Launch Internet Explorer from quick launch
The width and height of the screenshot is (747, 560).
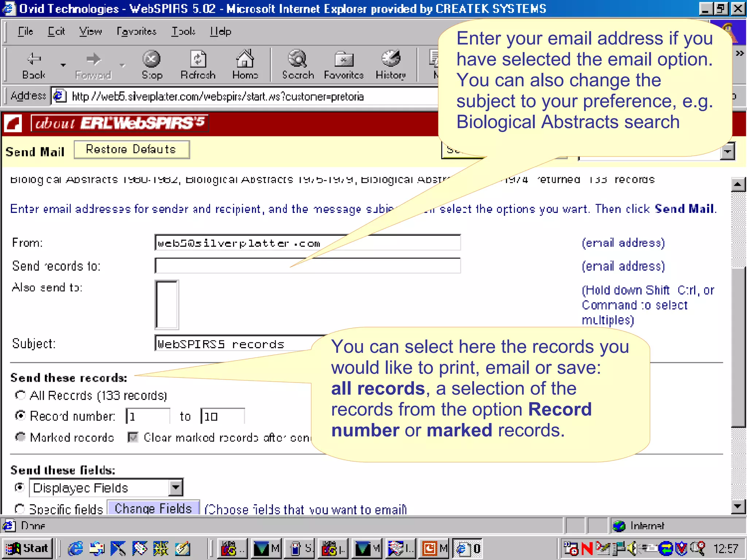pos(76,548)
